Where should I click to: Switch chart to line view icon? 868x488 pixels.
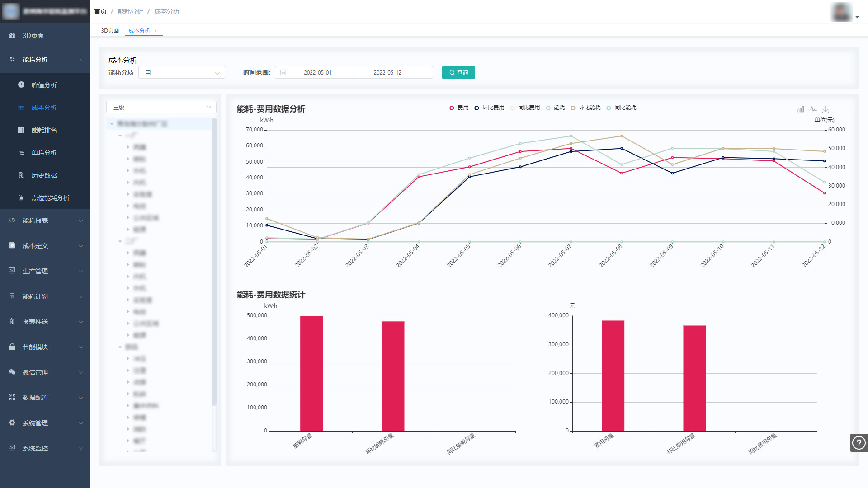tap(813, 110)
